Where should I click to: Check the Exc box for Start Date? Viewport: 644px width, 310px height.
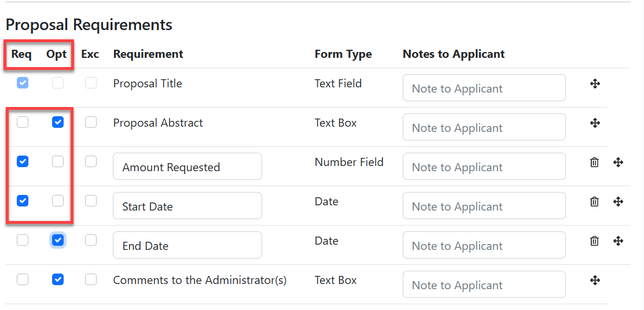pos(91,201)
